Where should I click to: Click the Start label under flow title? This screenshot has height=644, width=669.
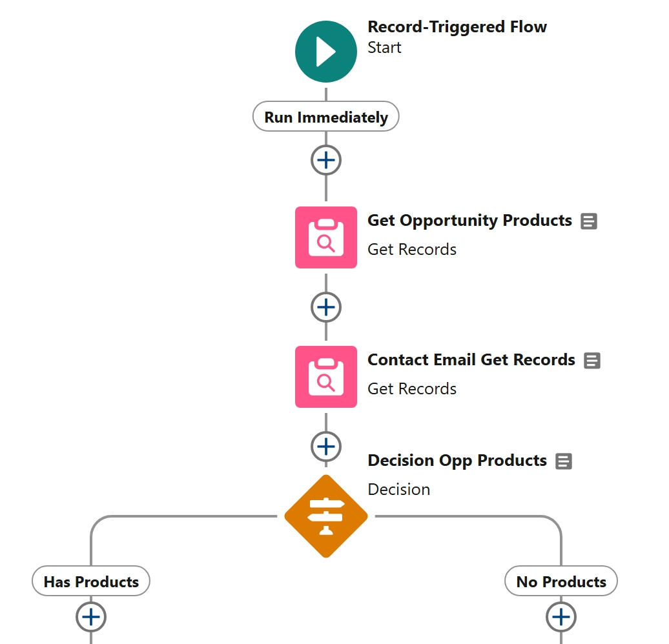point(384,48)
